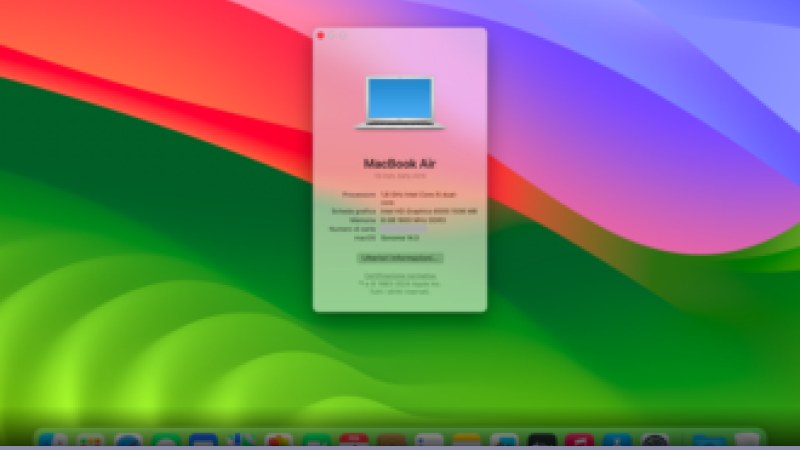
Task: Open Notes from the Dock
Action: (x=466, y=441)
